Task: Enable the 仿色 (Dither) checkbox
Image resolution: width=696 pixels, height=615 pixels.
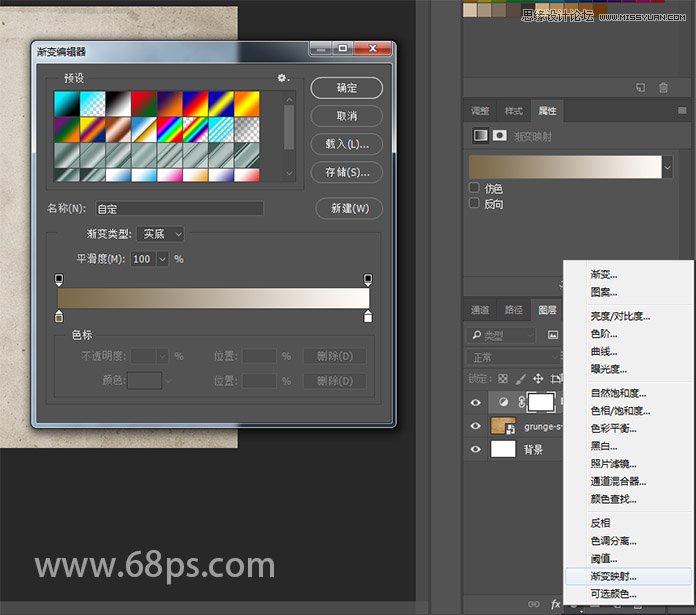Action: 474,188
